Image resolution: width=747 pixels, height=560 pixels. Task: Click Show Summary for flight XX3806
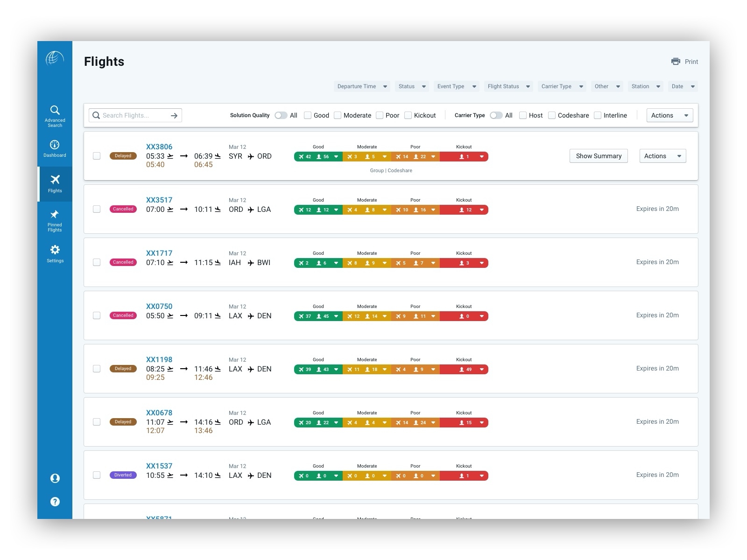(598, 156)
